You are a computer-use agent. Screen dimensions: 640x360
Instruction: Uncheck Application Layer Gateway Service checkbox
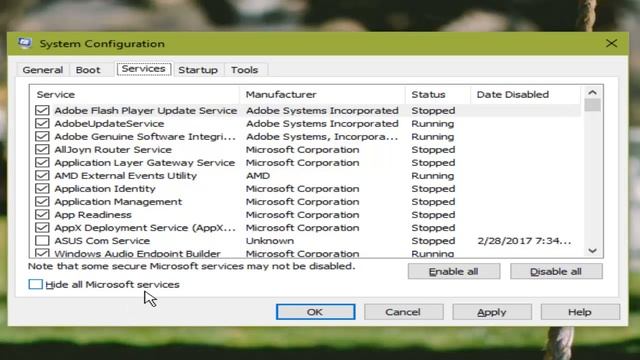[x=42, y=163]
